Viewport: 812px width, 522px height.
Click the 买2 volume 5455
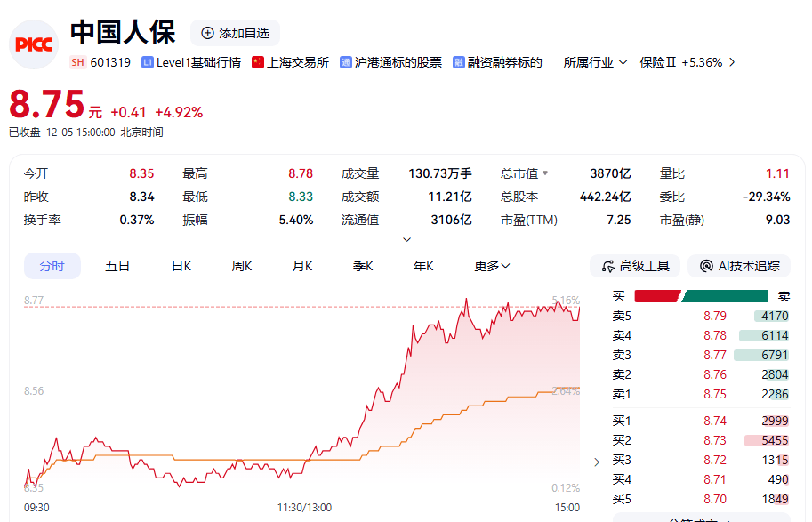click(775, 441)
